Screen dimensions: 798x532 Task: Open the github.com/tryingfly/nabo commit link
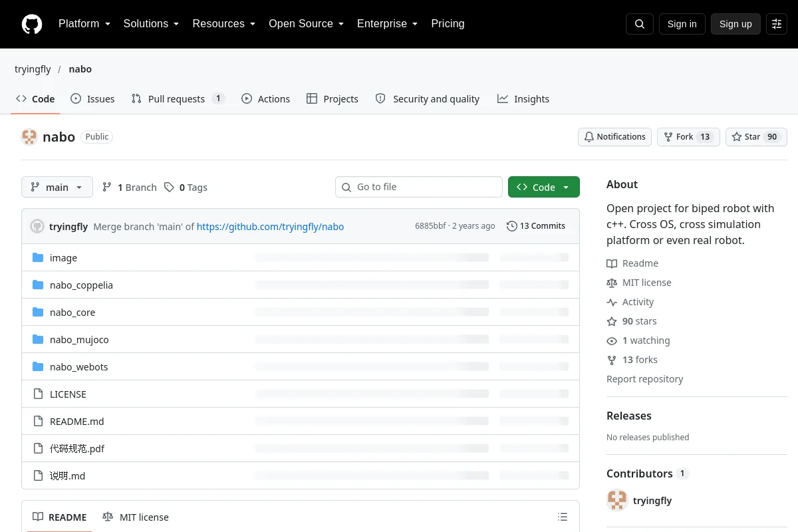click(x=270, y=226)
